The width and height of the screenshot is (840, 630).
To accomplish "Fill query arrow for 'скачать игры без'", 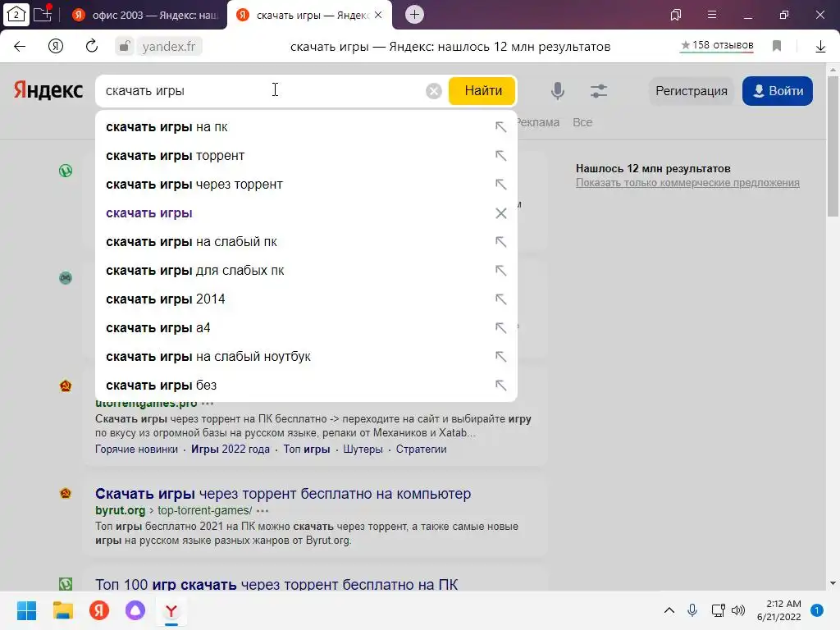I will [x=501, y=386].
